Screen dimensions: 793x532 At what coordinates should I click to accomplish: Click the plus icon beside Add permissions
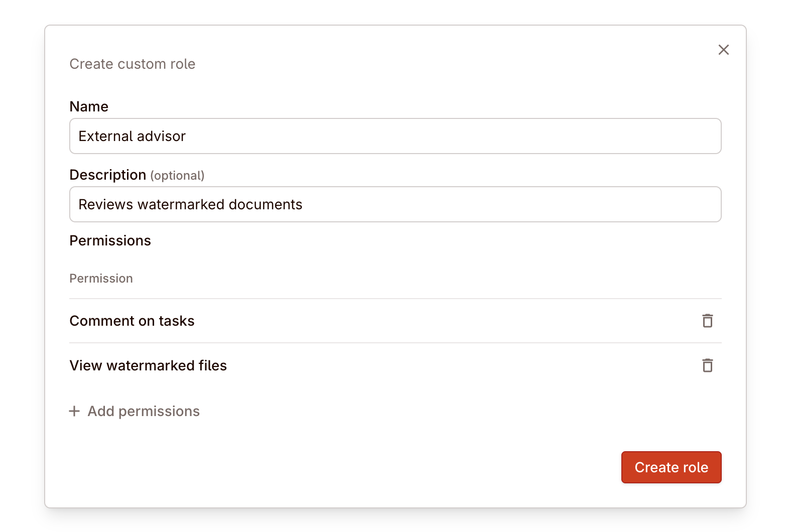74,411
